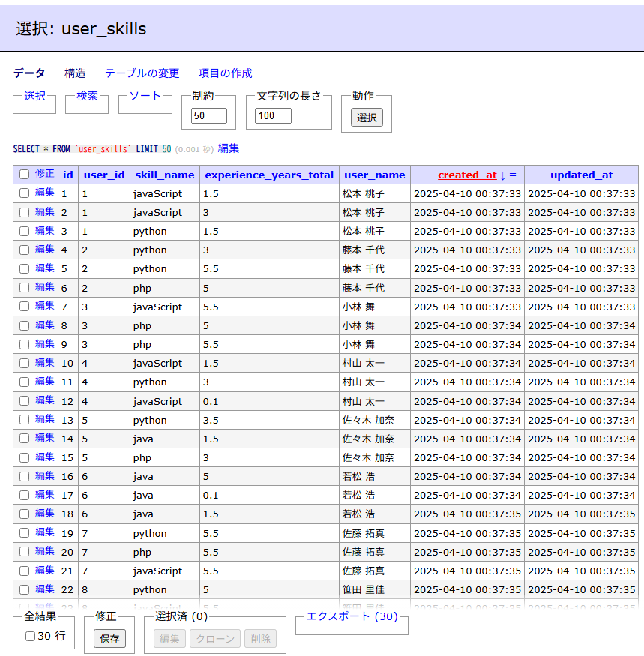This screenshot has width=644, height=656.
Task: Click the 編集 link next to SQL query
Action: coord(228,148)
